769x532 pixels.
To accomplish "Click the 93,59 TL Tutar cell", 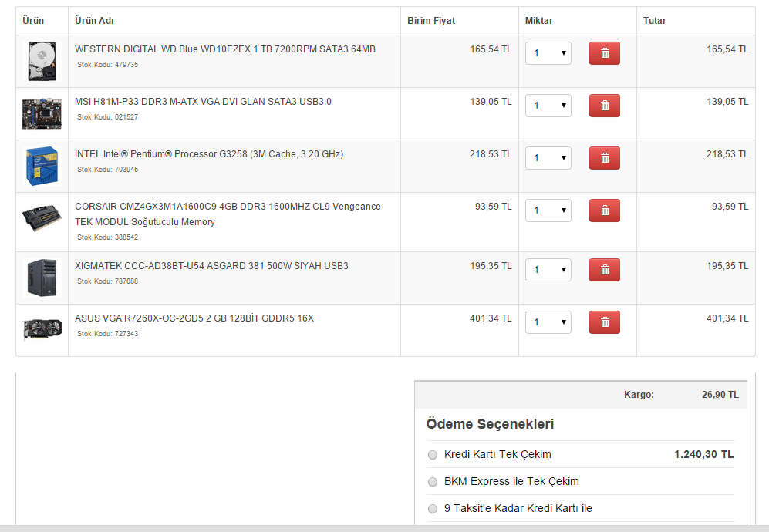I will click(730, 207).
